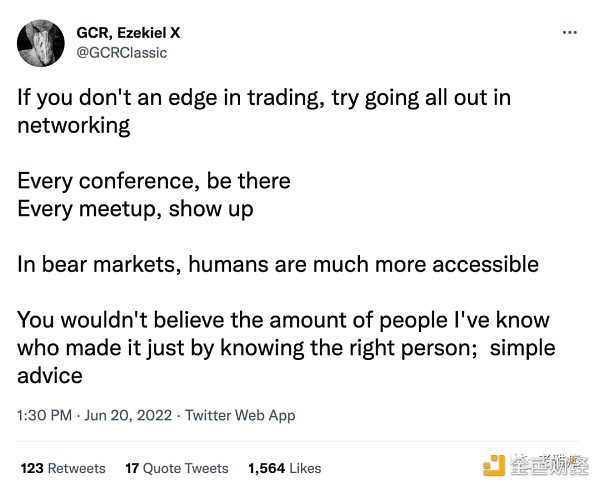The width and height of the screenshot is (600, 487).
Task: View the 123 Retweets list
Action: pos(62,468)
